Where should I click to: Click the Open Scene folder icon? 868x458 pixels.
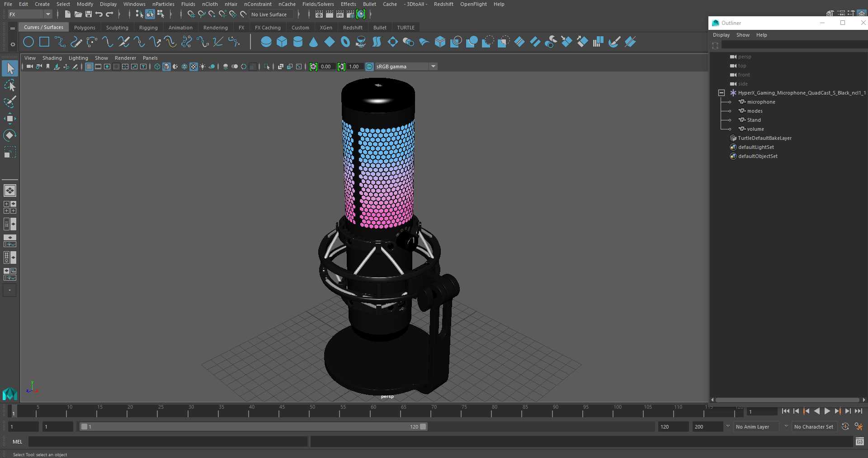click(78, 14)
